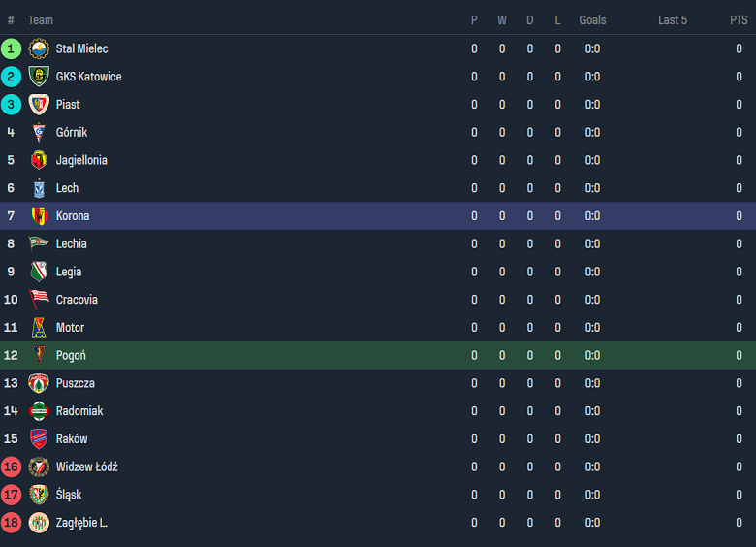Image resolution: width=756 pixels, height=547 pixels.
Task: Click the Śląsk club crest icon
Action: (39, 495)
